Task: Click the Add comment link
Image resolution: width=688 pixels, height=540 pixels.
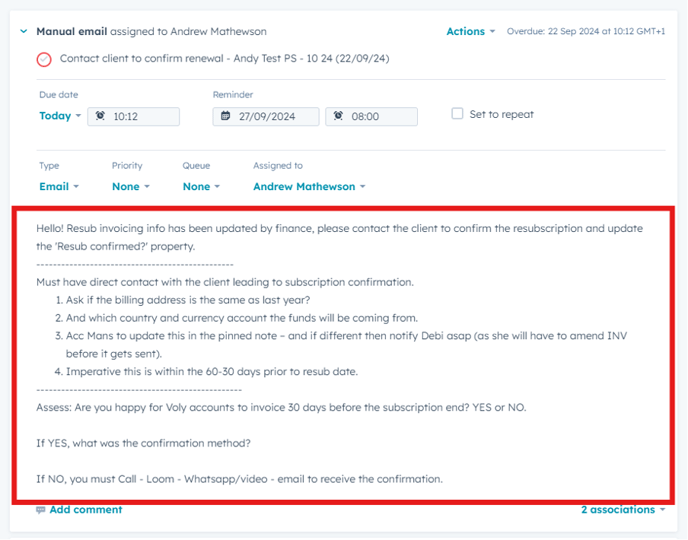Action: pos(85,510)
